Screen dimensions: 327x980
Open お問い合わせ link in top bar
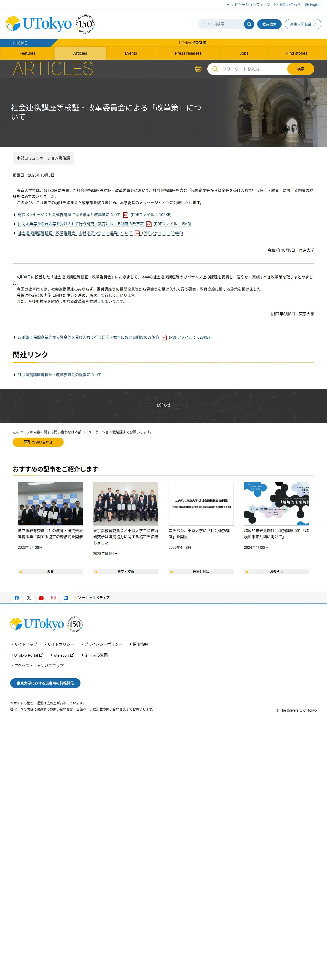click(288, 5)
